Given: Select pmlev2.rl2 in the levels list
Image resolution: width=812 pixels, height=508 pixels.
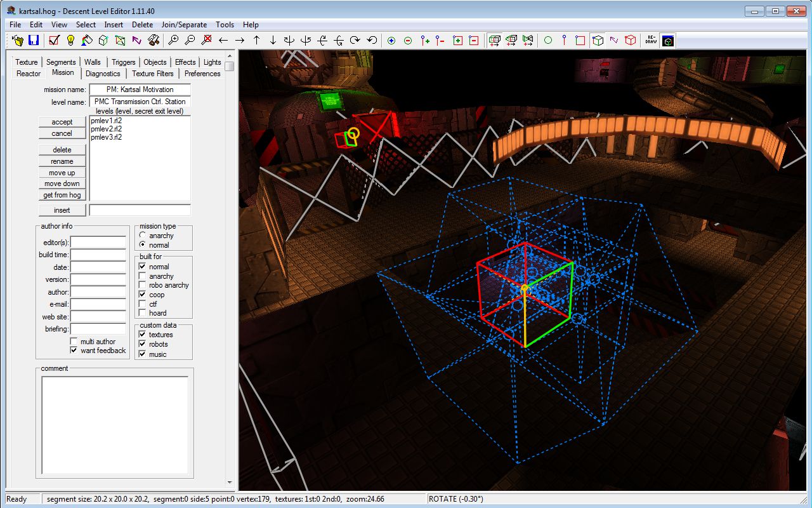Looking at the screenshot, I should pyautogui.click(x=107, y=129).
